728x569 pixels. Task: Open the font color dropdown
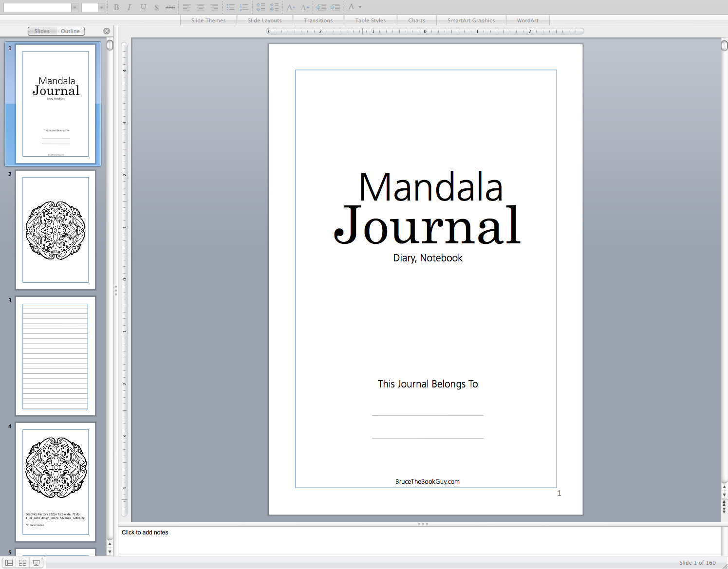[360, 7]
